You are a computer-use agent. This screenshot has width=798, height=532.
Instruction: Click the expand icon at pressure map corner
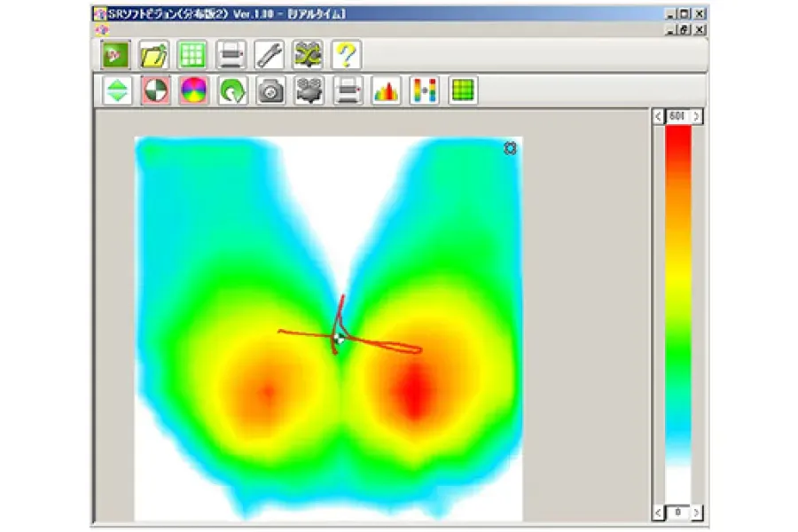(510, 149)
